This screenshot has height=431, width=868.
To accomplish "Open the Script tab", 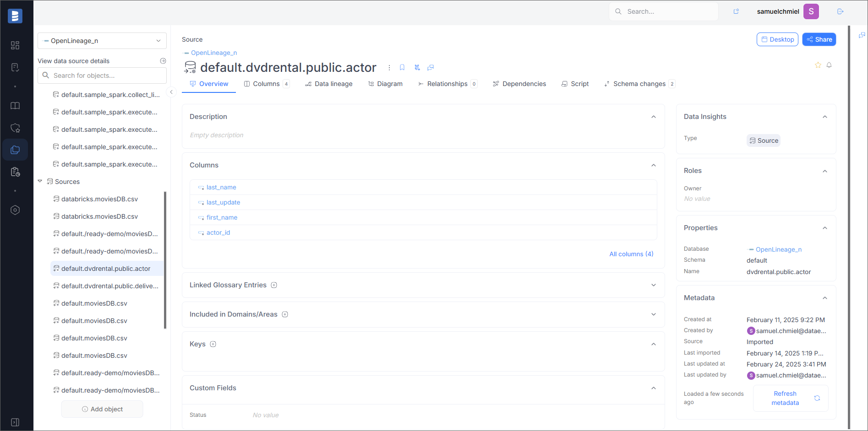I will click(x=575, y=84).
